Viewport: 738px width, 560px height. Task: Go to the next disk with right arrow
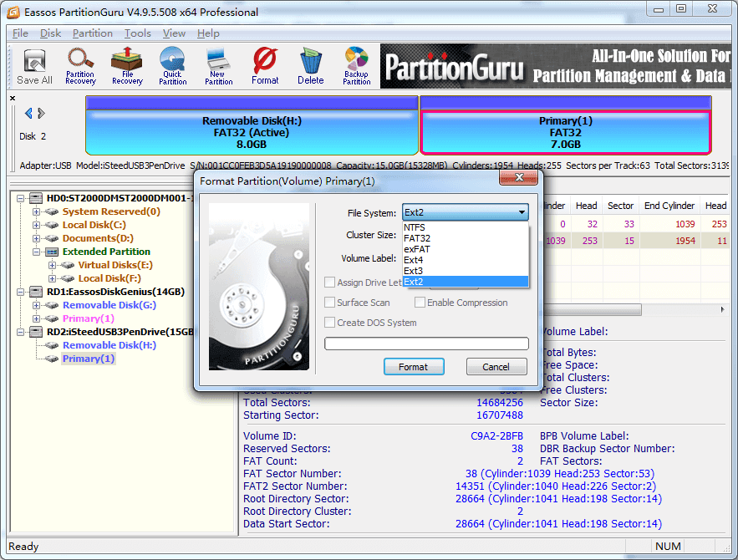[x=42, y=113]
